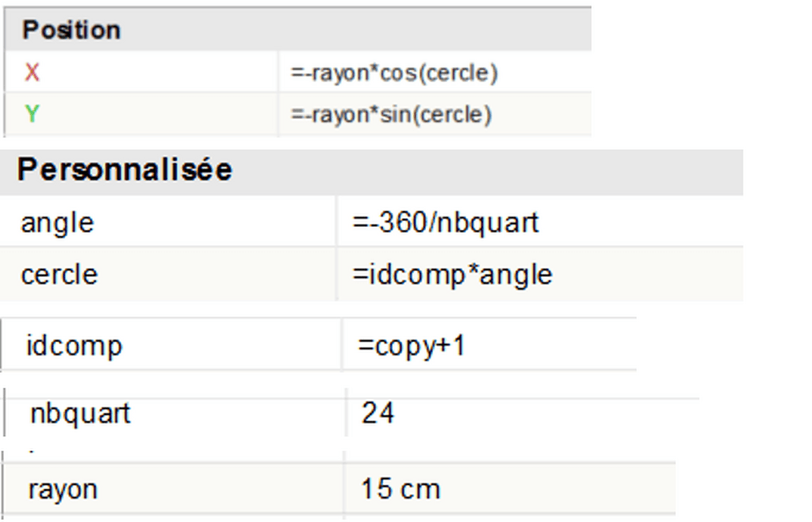This screenshot has height=522, width=812.
Task: Edit the idcomp value =copy+1
Action: 411,346
